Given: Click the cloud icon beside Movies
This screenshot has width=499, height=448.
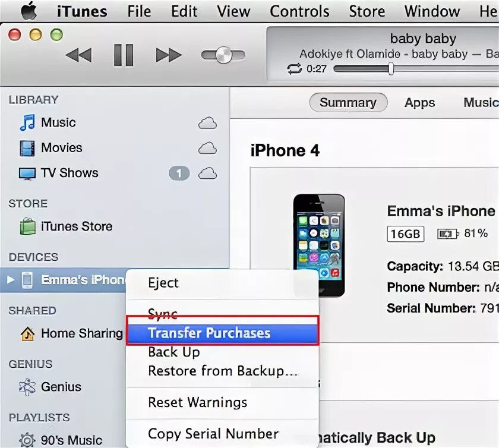Looking at the screenshot, I should click(x=207, y=149).
